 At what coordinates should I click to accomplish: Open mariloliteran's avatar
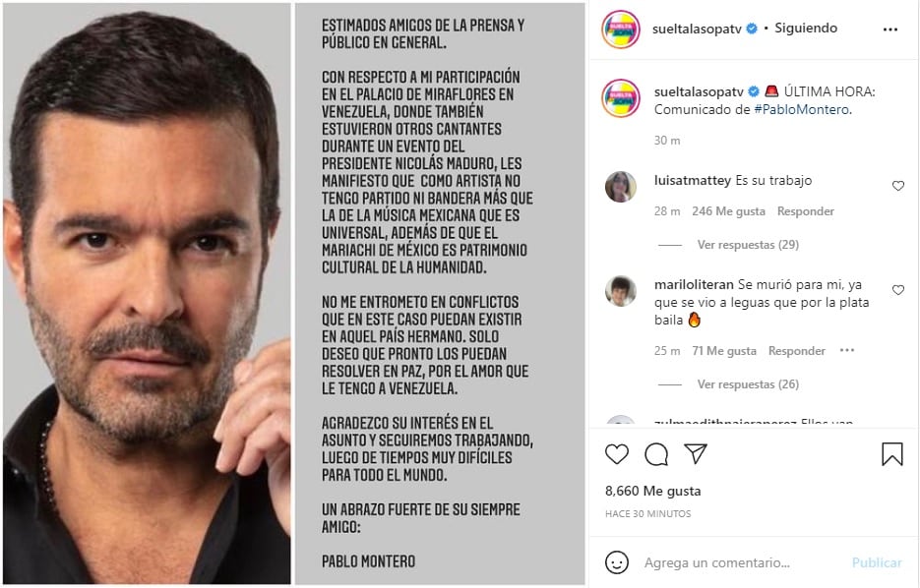click(x=621, y=290)
